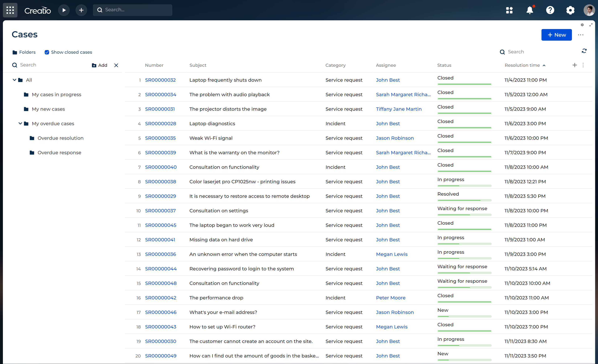Add a column using the plus icon above the list
The height and width of the screenshot is (364, 598).
[x=575, y=65]
